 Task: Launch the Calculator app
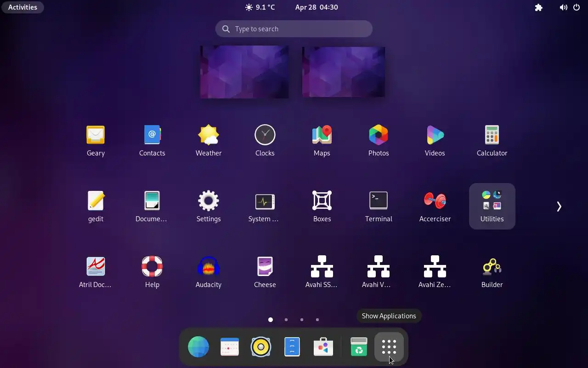(492, 141)
